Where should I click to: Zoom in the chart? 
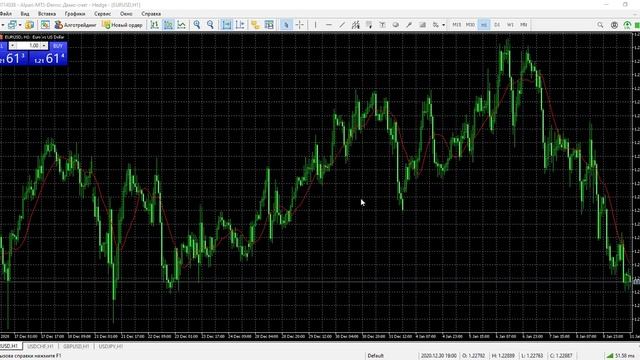(x=197, y=25)
